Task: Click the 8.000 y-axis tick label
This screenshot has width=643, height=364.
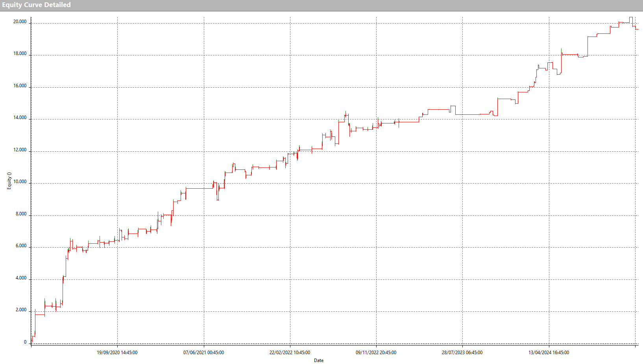Action: click(21, 214)
